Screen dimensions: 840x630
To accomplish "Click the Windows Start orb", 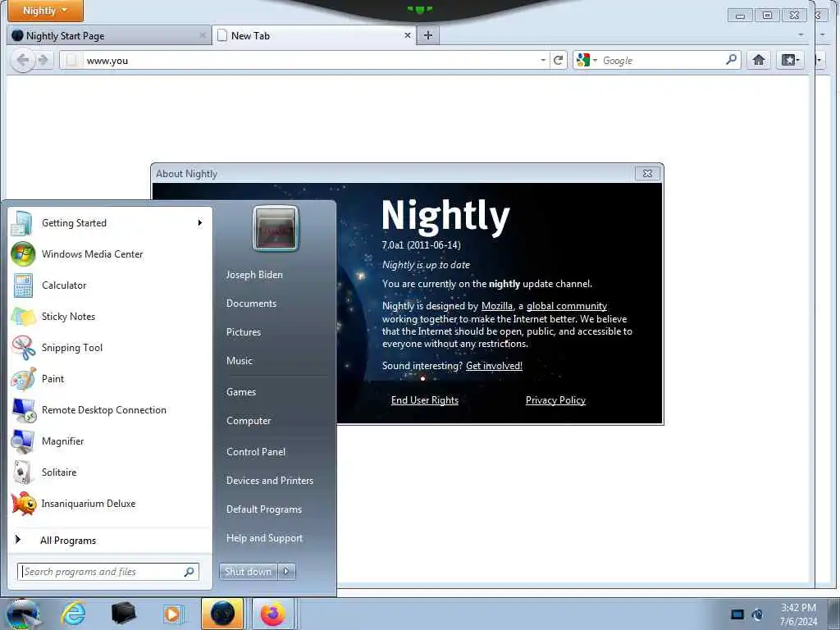I will click(x=22, y=614).
